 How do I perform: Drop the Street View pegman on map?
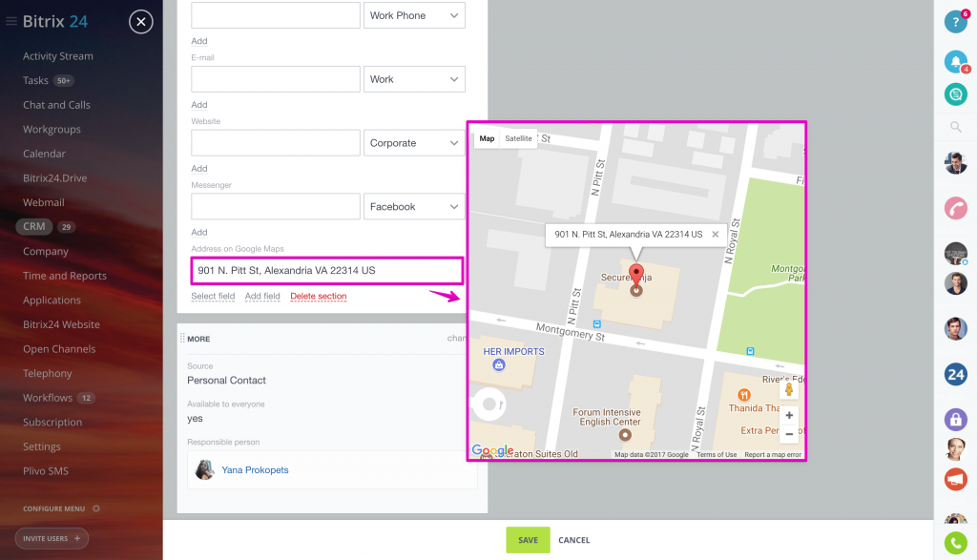789,390
